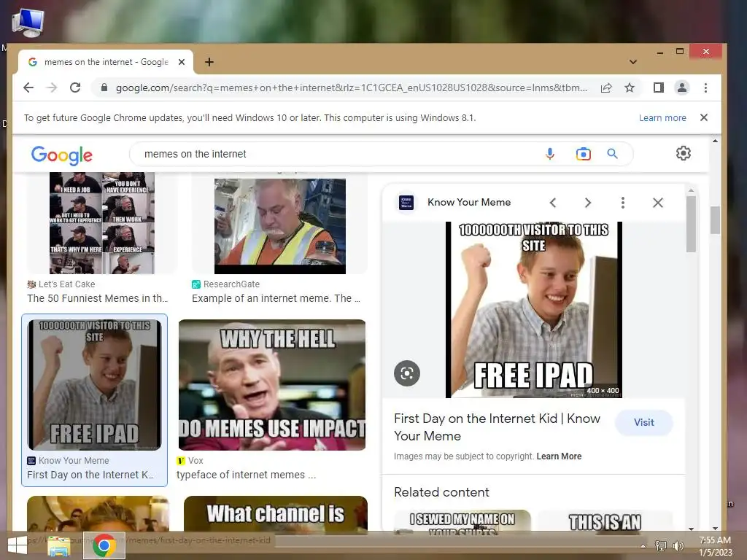This screenshot has height=560, width=747.
Task: Show previous image in preview panel
Action: (553, 203)
